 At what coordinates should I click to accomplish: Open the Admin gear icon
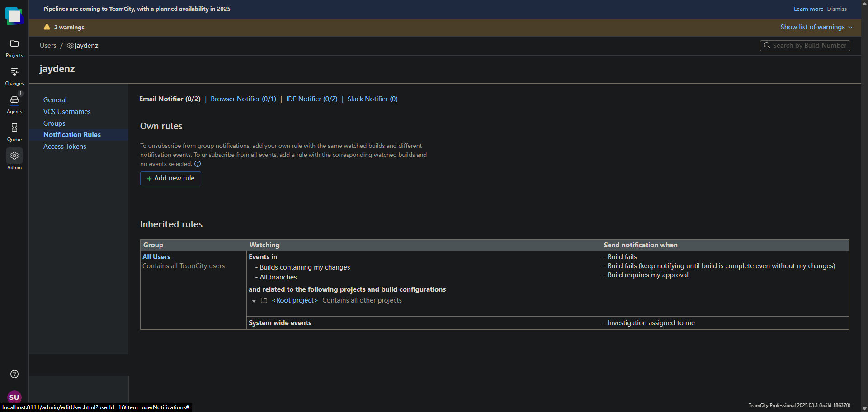[14, 156]
